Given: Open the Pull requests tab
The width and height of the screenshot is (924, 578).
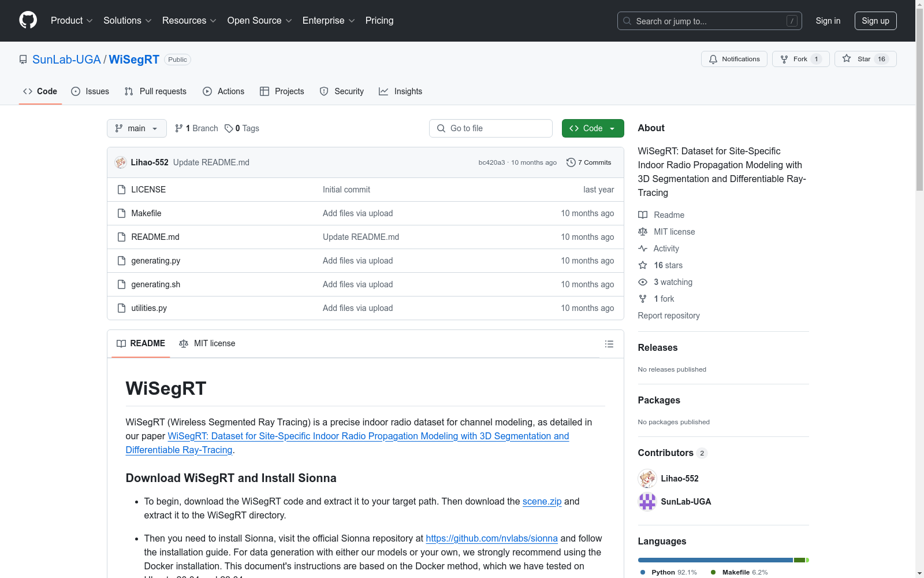Looking at the screenshot, I should click(x=155, y=91).
